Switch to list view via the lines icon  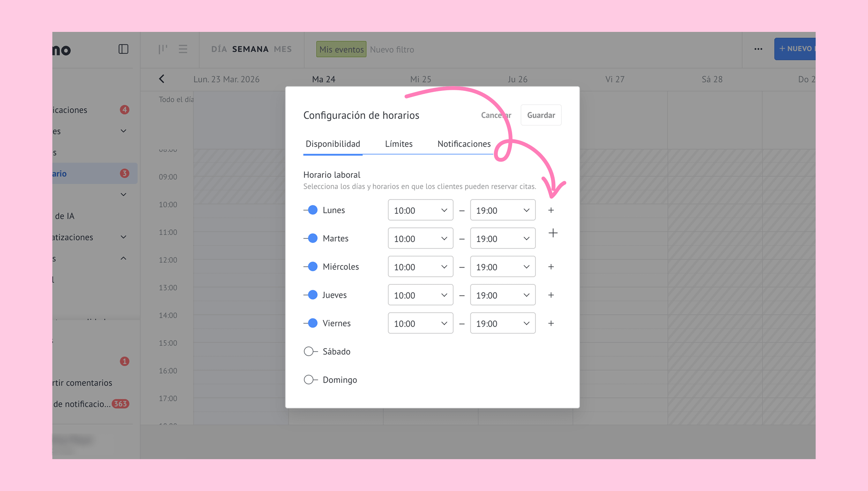click(183, 49)
